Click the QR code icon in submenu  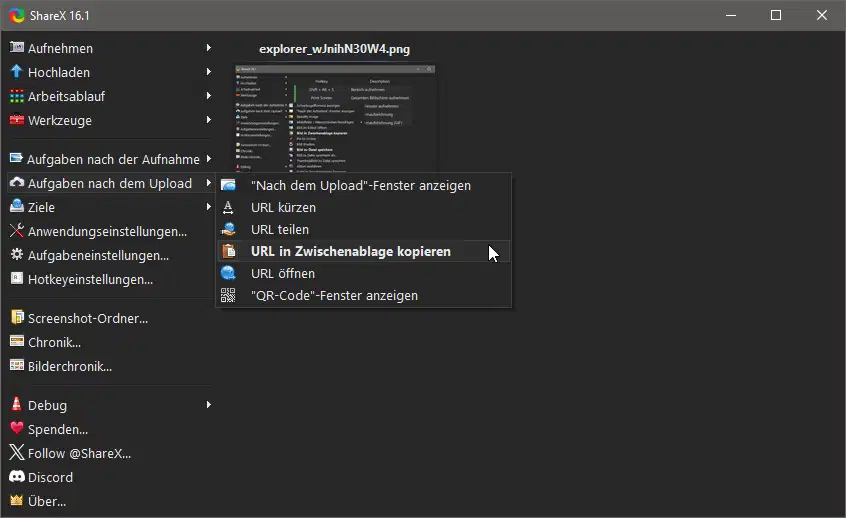[228, 295]
